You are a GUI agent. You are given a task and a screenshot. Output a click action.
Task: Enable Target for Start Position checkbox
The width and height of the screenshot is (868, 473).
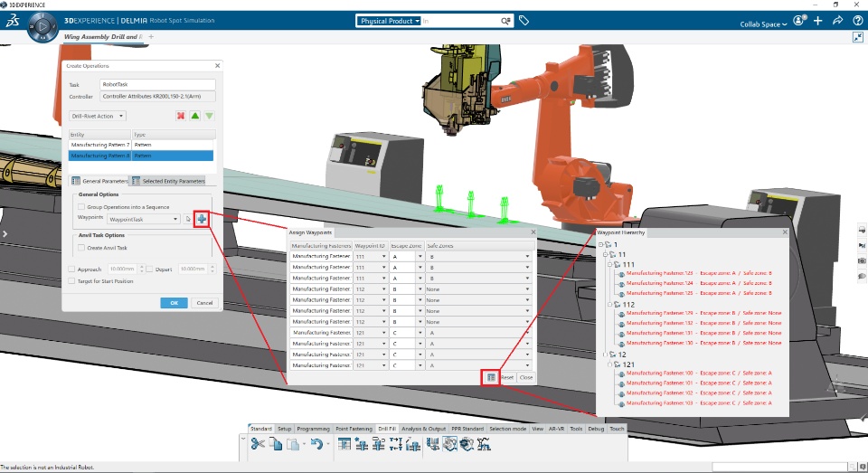pos(71,280)
